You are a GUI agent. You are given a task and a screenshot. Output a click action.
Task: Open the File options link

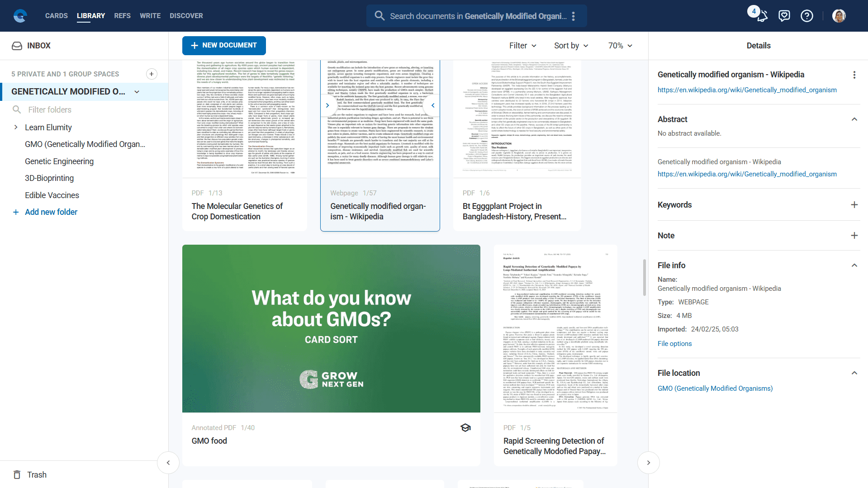(674, 344)
